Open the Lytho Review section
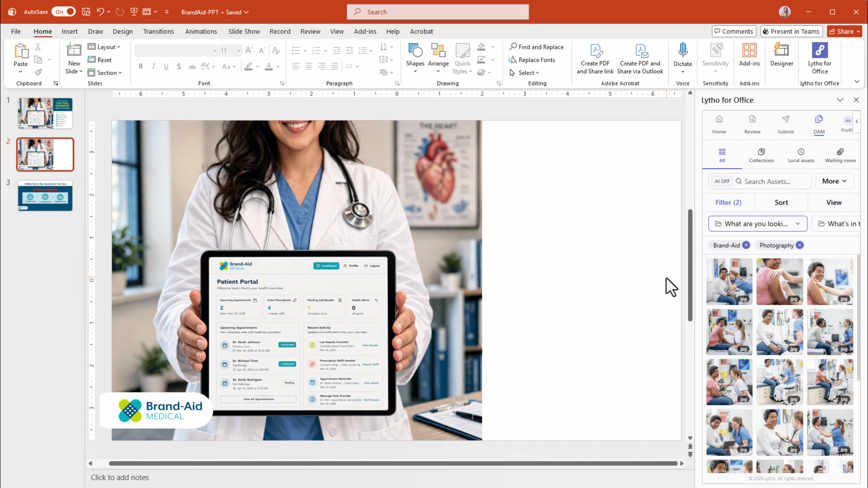The width and height of the screenshot is (868, 488). click(752, 125)
